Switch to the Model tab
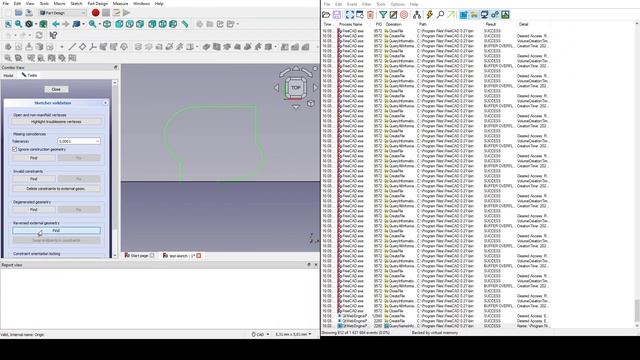 pyautogui.click(x=9, y=76)
